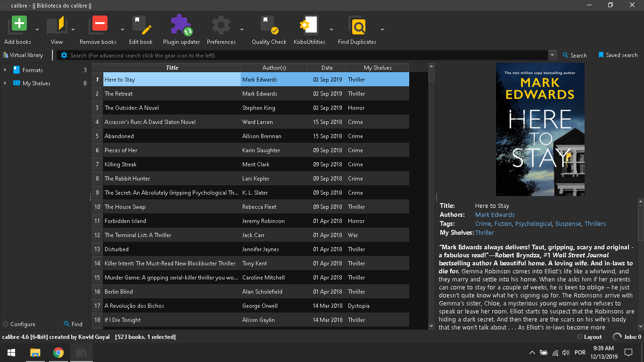Click the Psychological tag link

533,224
